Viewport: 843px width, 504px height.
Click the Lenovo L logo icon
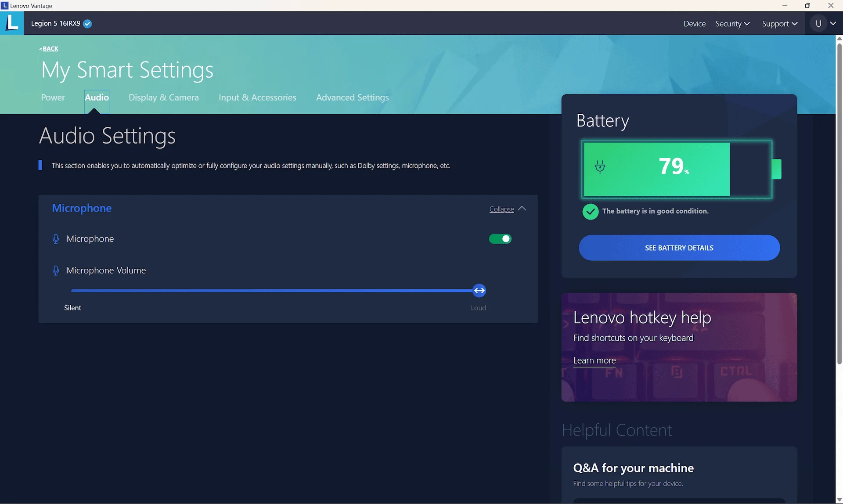click(x=12, y=23)
